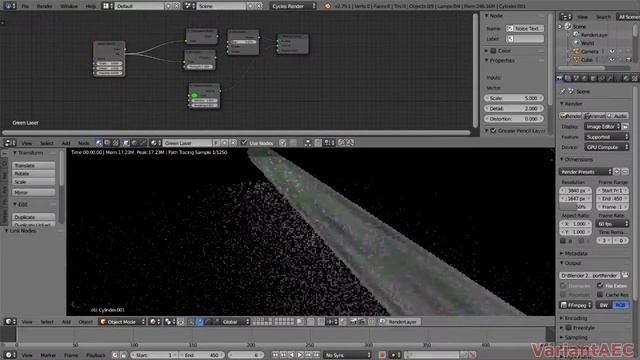640x360 pixels.
Task: Open the File menu in top bar
Action: coord(25,6)
